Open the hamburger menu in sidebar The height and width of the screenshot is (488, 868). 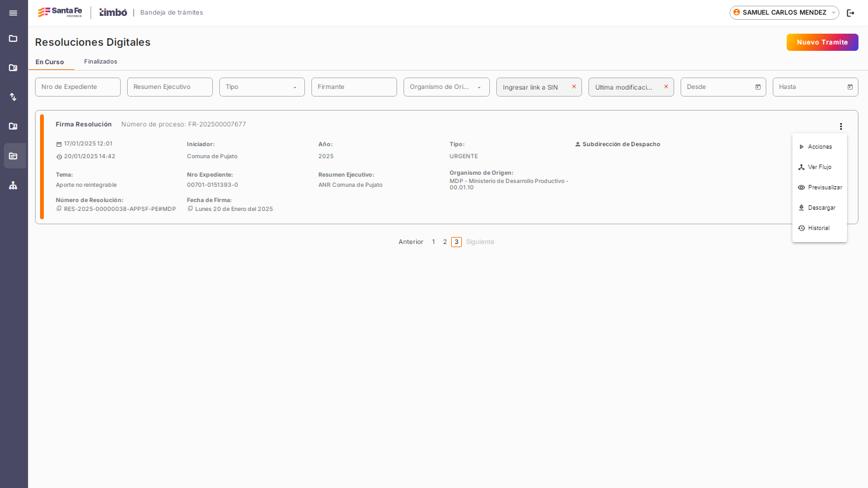click(x=13, y=13)
